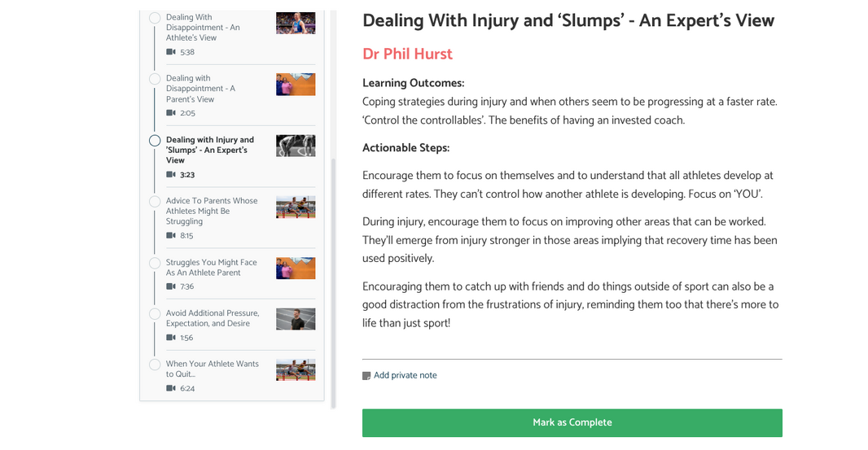Click video icon beside 6:24 duration
This screenshot has height=450, width=868.
(171, 389)
